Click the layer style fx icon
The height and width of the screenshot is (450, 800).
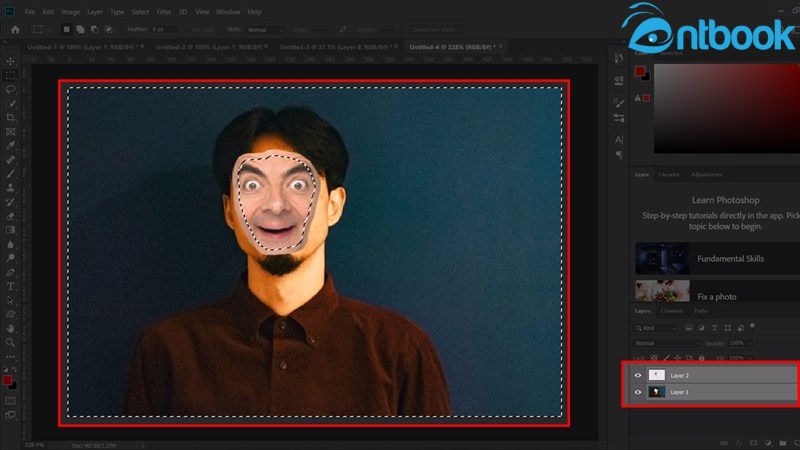[x=738, y=443]
